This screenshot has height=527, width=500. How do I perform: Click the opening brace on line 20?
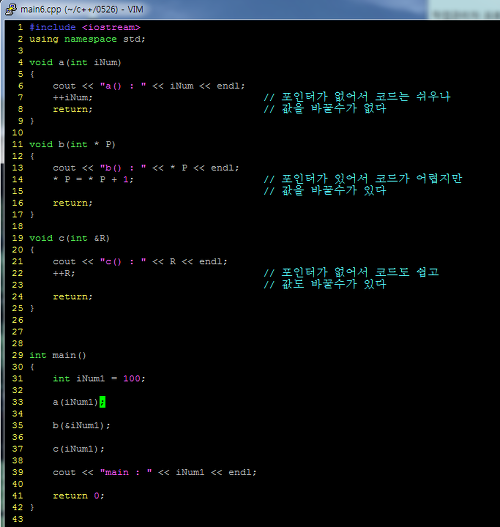pyautogui.click(x=32, y=250)
